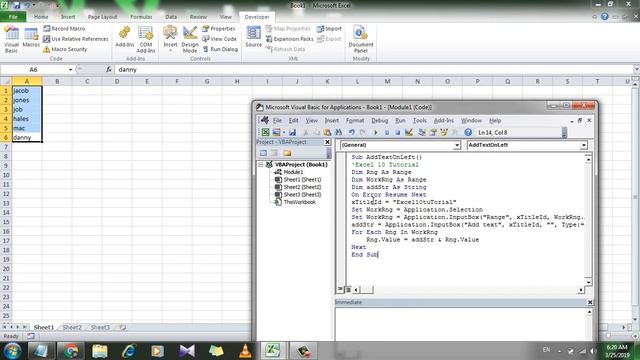The width and height of the screenshot is (640, 360).
Task: Insert a new worksheet tab
Action: coord(122,327)
